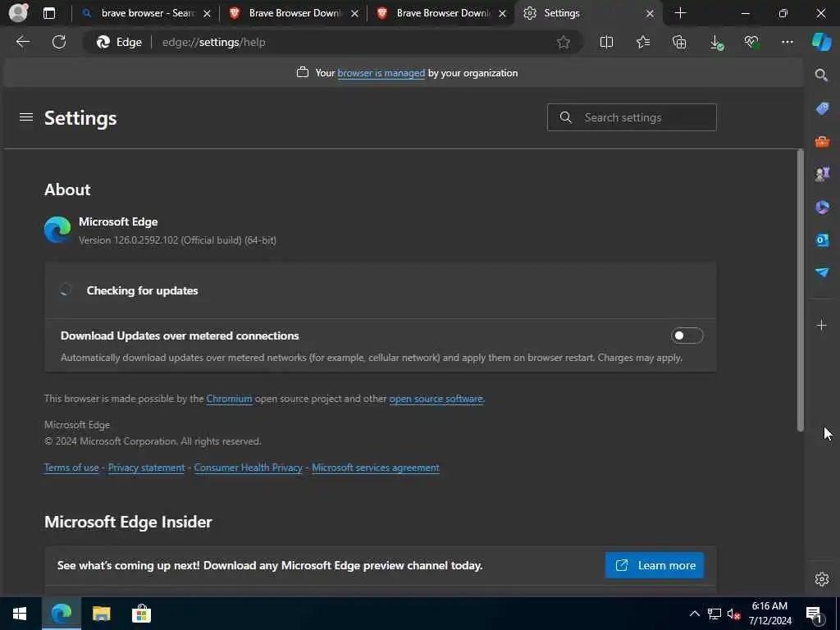Open sidebar Shopping tag icon
Viewport: 840px width, 630px height.
(x=822, y=108)
